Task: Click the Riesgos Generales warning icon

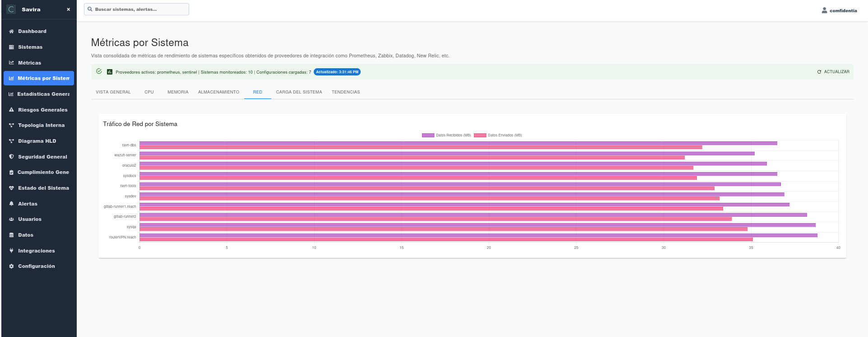Action: (x=11, y=110)
